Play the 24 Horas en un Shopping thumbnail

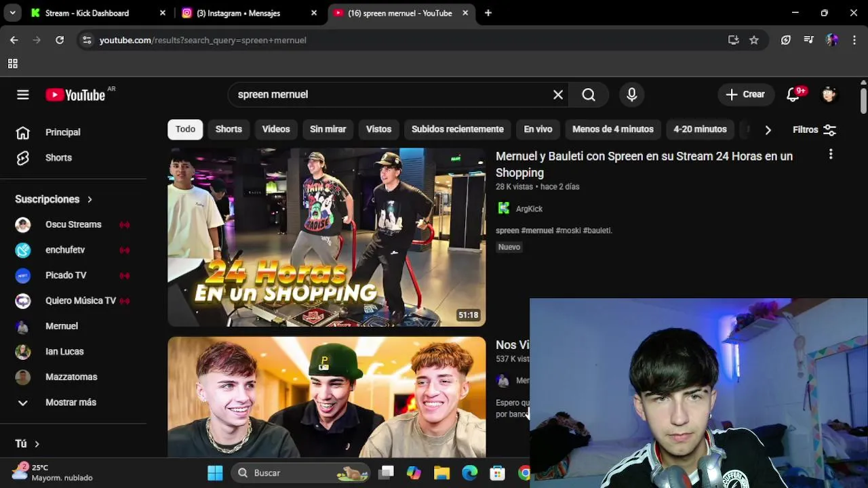(x=327, y=237)
